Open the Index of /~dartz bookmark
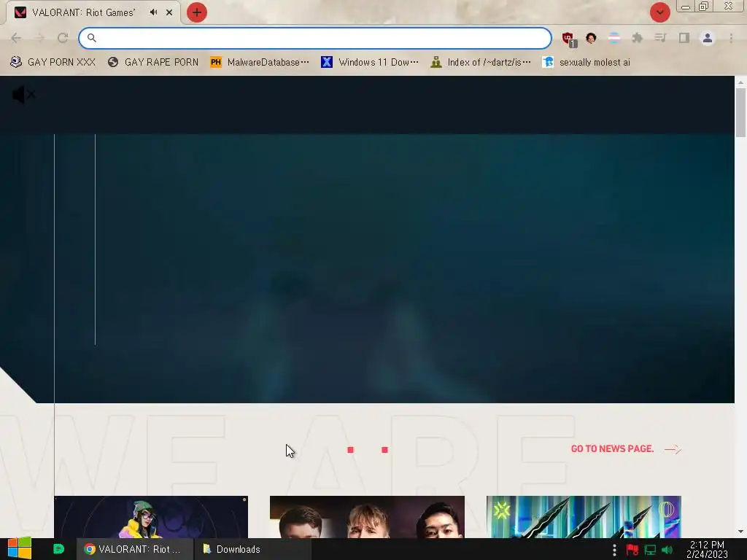This screenshot has height=560, width=747. tap(480, 63)
